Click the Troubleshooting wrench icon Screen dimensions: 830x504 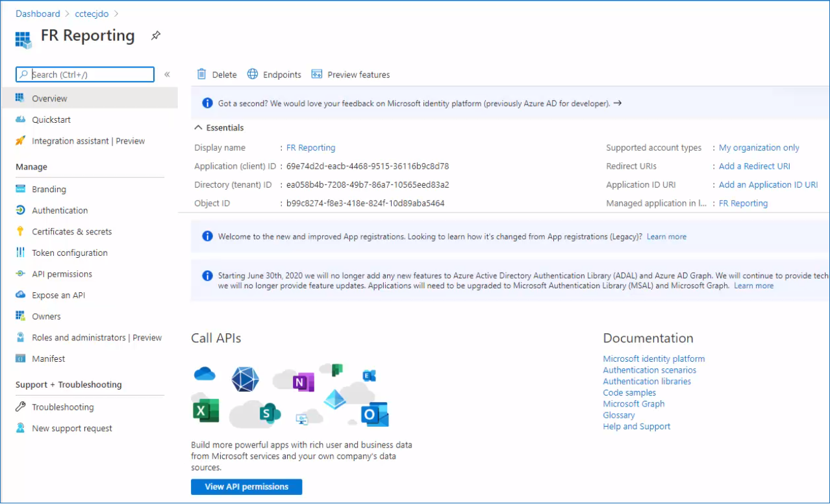click(x=20, y=407)
